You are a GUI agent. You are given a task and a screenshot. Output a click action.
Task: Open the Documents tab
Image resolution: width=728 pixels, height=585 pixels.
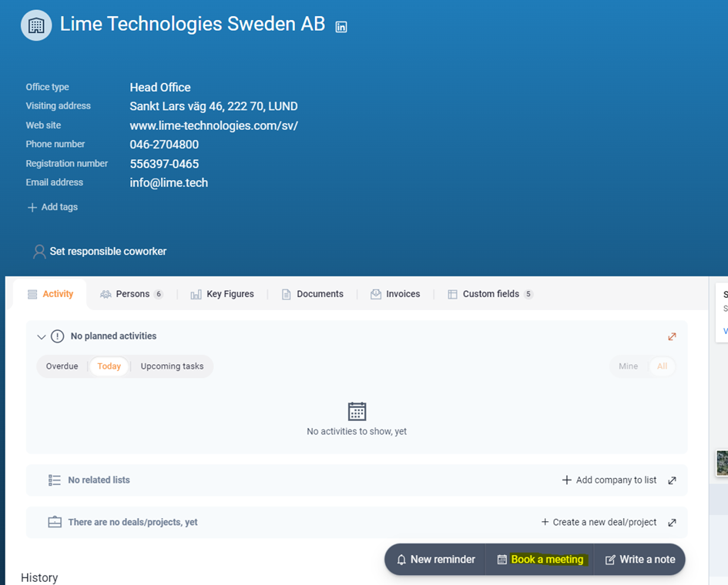[x=313, y=294]
